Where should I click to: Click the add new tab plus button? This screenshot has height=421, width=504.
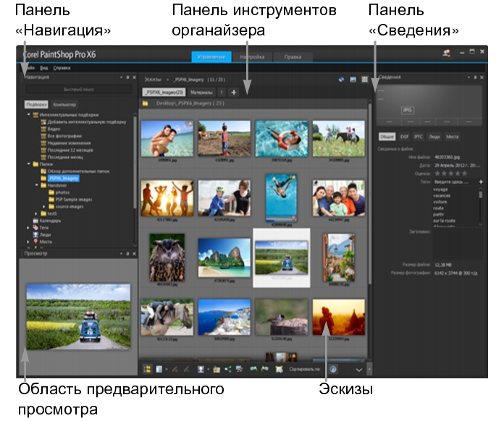tap(234, 92)
